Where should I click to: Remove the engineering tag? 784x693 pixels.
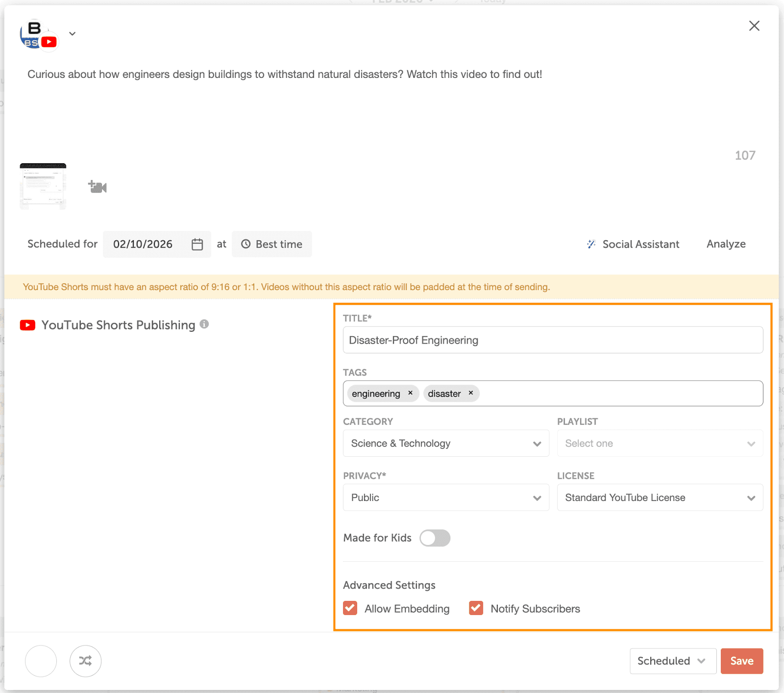[411, 393]
